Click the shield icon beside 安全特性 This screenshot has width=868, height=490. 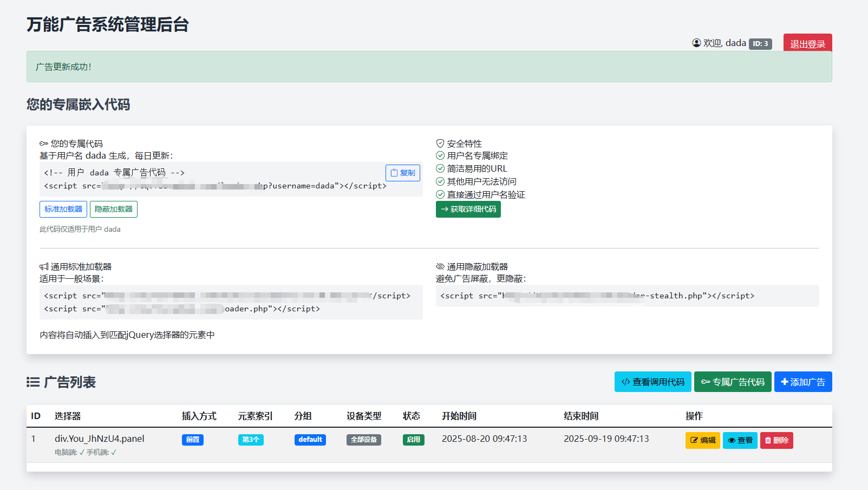tap(440, 143)
